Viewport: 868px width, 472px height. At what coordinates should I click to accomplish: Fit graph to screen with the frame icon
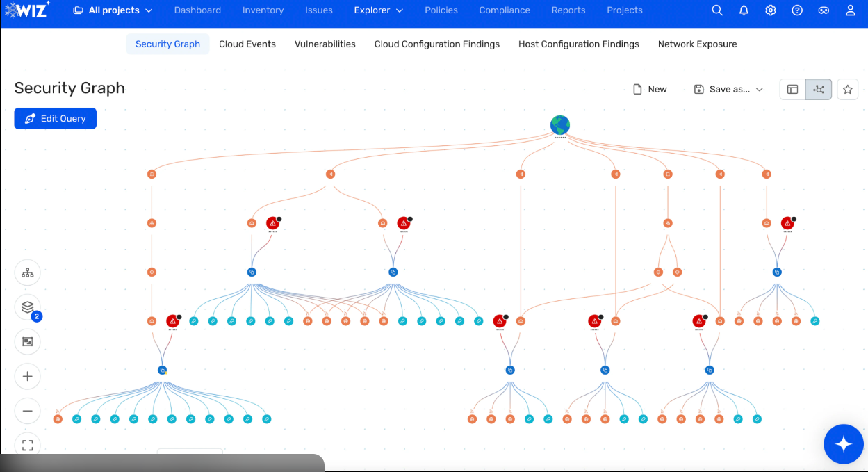click(27, 445)
